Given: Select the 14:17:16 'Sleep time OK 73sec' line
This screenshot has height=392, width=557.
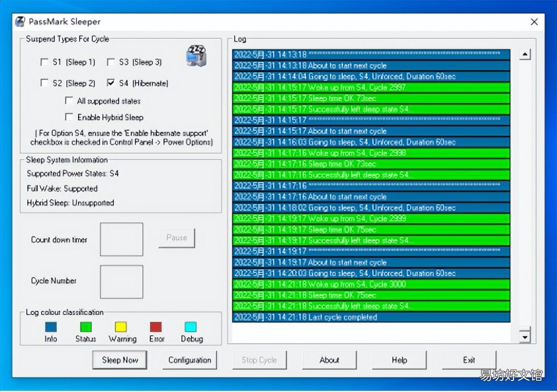Looking at the screenshot, I should coord(371,164).
